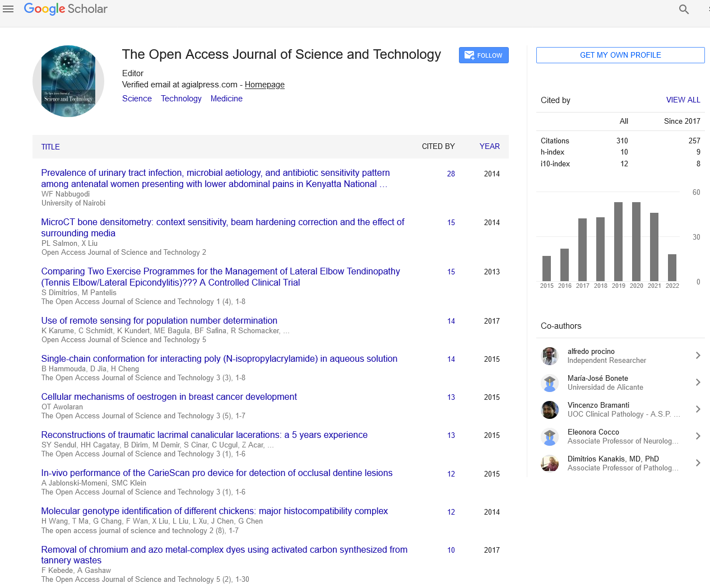
Task: Click the 2019 citation bar in chart
Action: [x=619, y=241]
